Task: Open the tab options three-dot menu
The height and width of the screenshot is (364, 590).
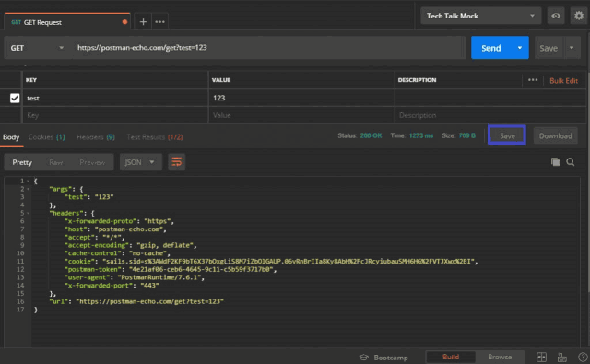Action: pyautogui.click(x=159, y=22)
